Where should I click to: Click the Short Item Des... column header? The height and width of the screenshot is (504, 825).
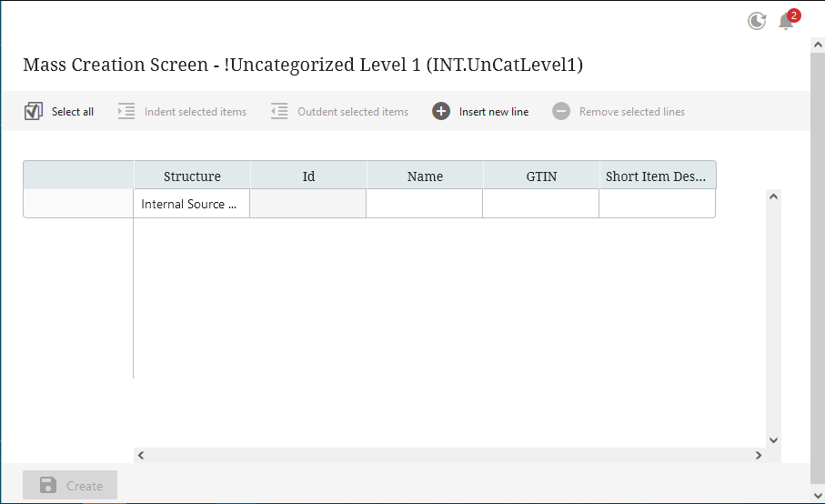[x=657, y=176]
